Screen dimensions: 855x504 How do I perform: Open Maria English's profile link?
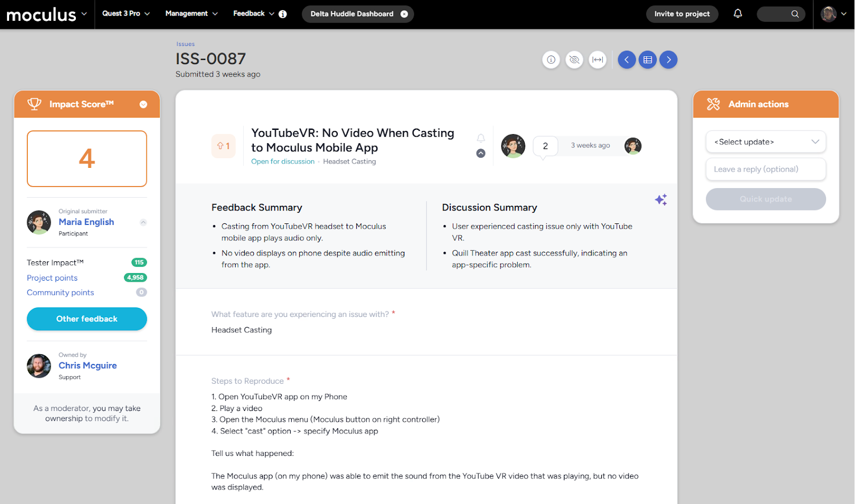pyautogui.click(x=87, y=222)
